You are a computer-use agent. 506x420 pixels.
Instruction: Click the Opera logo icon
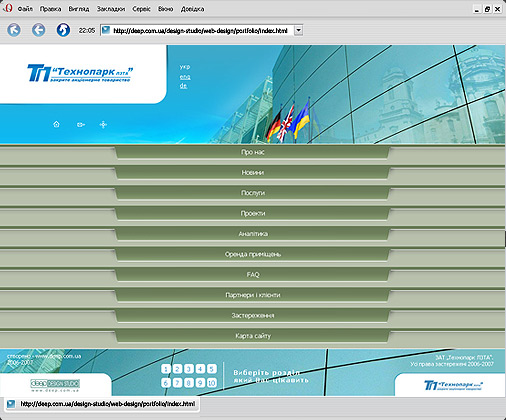(x=8, y=8)
